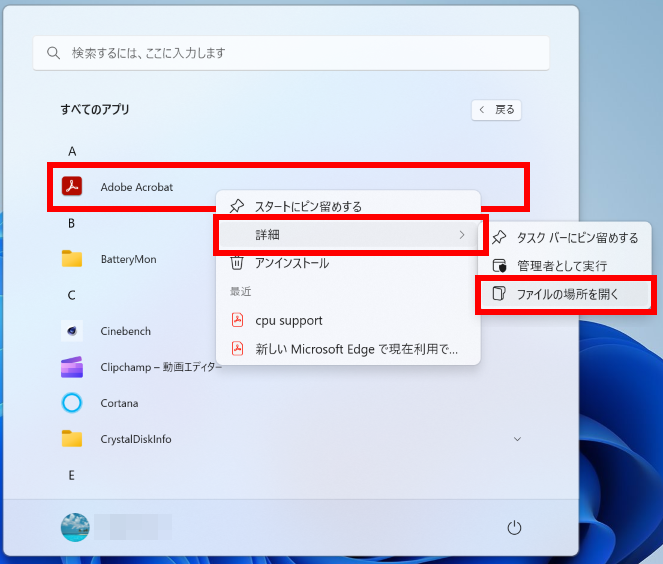Screen dimensions: 663x564
Task: Click the letter B section header
Action: [x=71, y=223]
